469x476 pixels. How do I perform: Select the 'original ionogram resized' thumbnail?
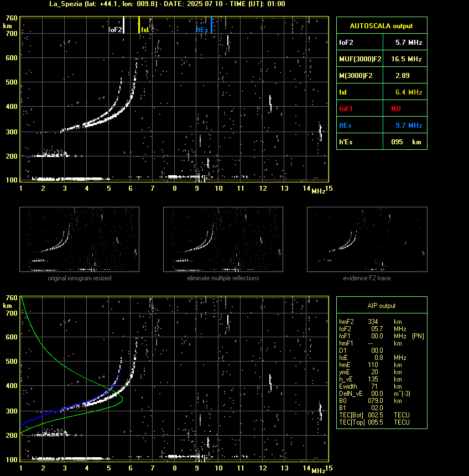point(79,239)
